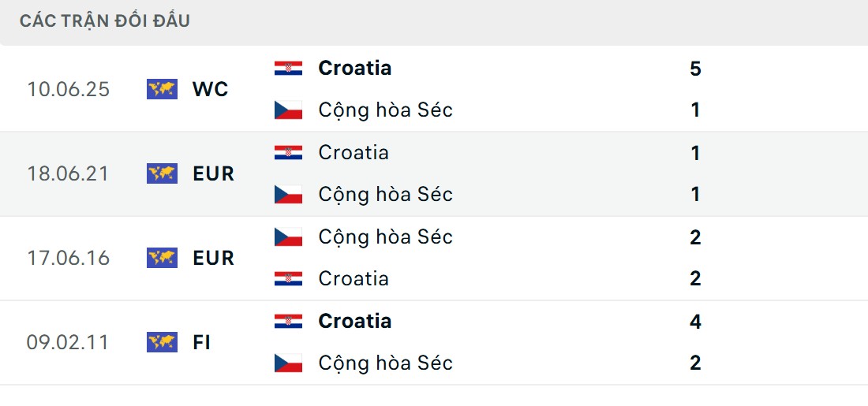Select bold Croatia in the 09.02.11 match
The image size is (868, 406).
click(354, 321)
